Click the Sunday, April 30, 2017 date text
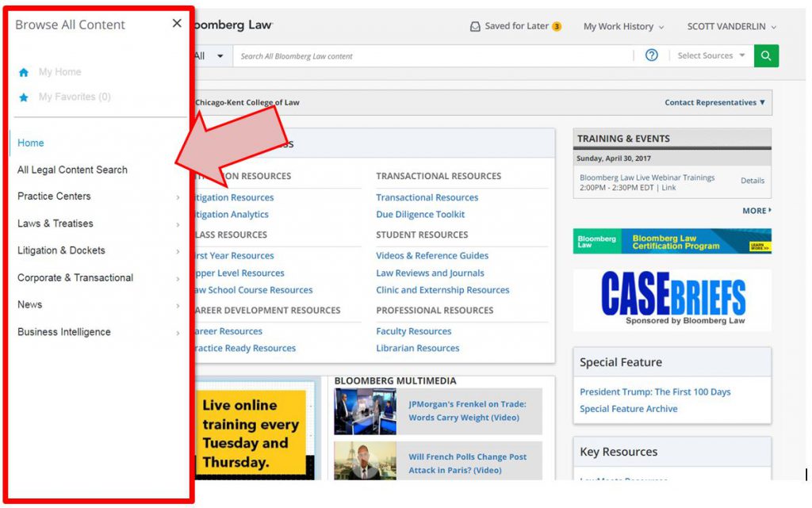This screenshot has width=812, height=508. [x=613, y=159]
